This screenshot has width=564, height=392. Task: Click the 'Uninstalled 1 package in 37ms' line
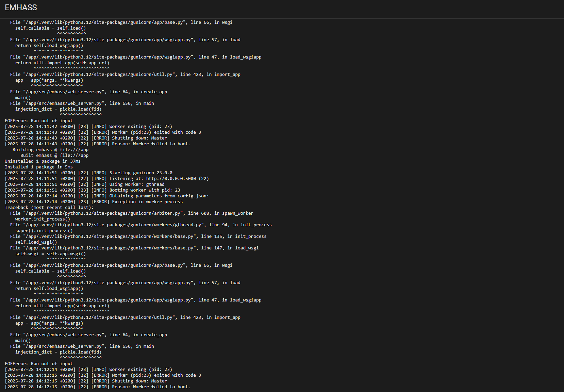point(43,161)
